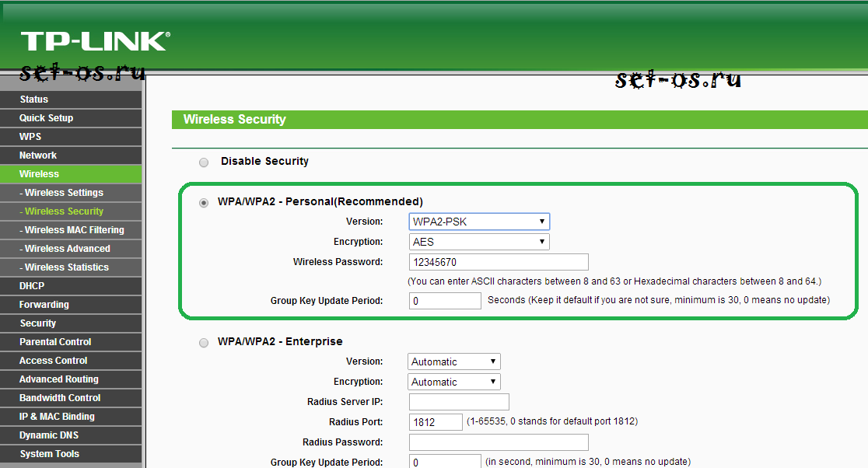Image resolution: width=868 pixels, height=468 pixels.
Task: Open Personal Encryption dropdown showing AES
Action: 479,242
